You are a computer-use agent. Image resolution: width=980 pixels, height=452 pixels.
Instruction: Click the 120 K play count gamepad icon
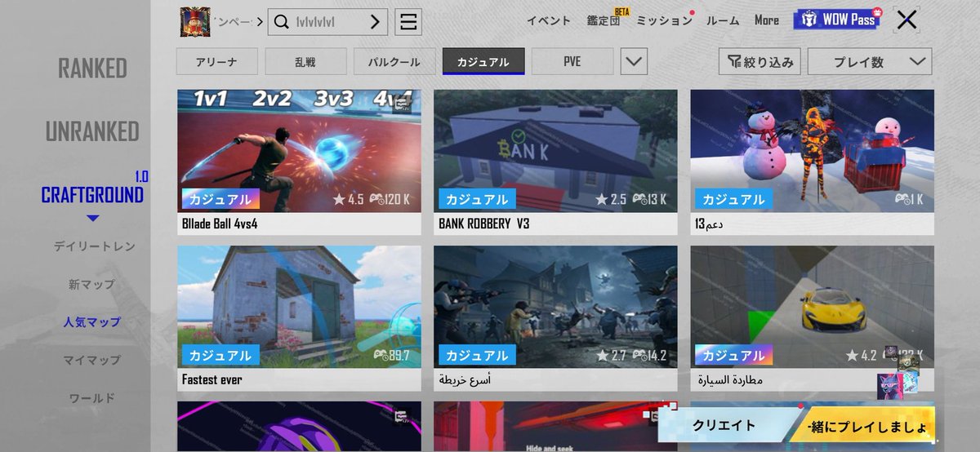coord(377,199)
